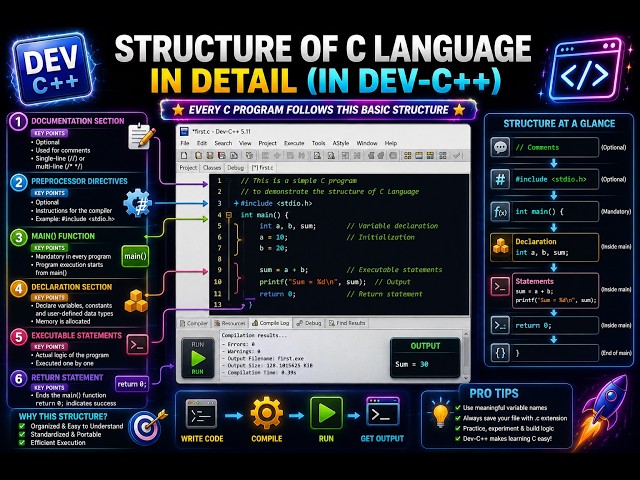Click the Rebuild All toolbar icon
The width and height of the screenshot is (640, 480).
[x=442, y=156]
